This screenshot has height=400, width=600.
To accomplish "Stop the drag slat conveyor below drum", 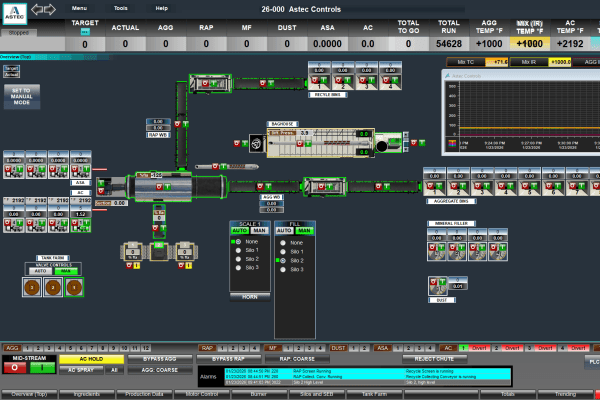I will [155, 228].
